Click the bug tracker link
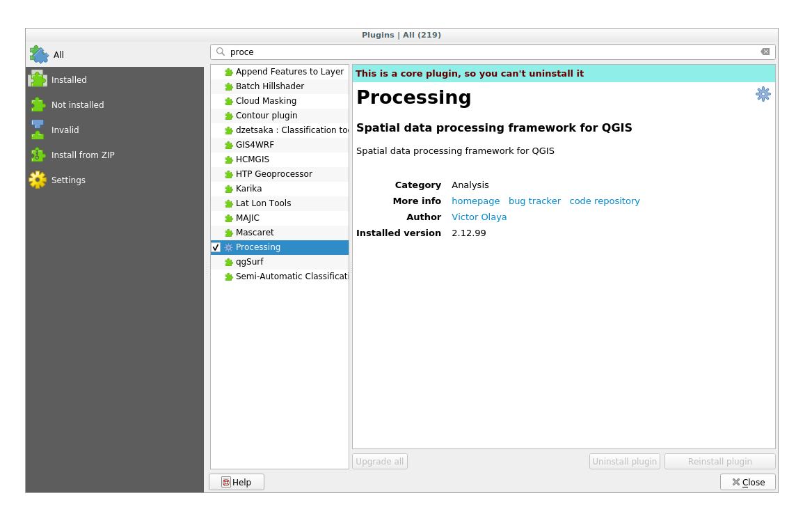The width and height of the screenshot is (812, 523). 534,201
